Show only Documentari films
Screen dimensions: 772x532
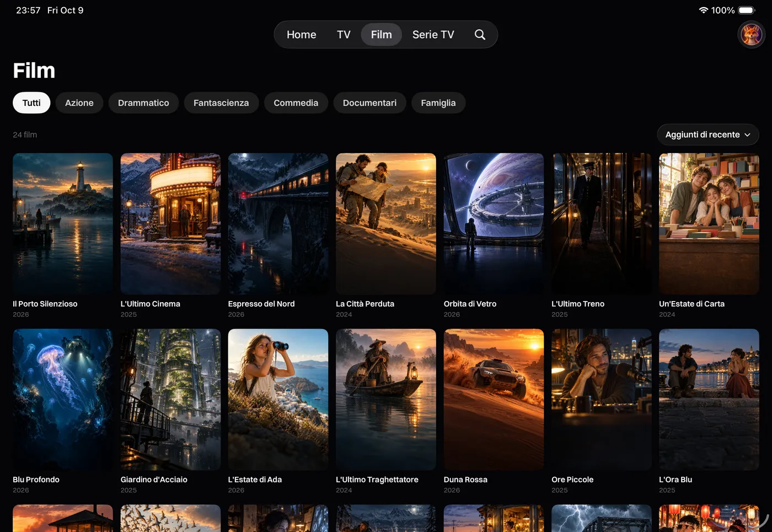point(369,103)
